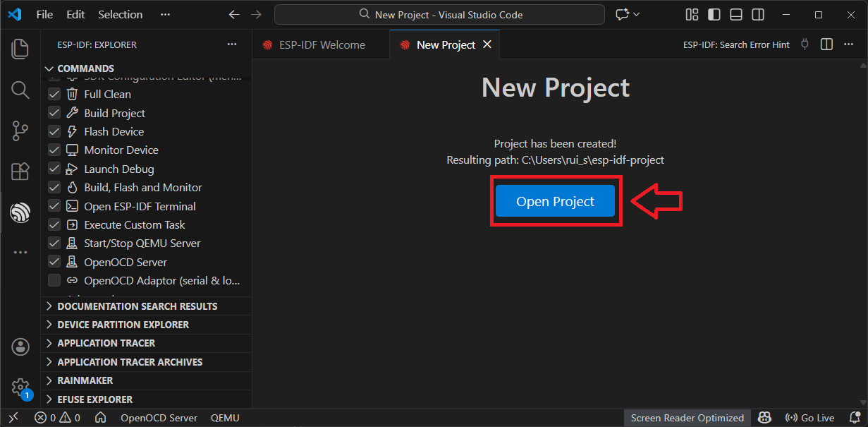Screen dimensions: 868x427
Task: Click the Manage gear icon with notification badge
Action: [x=20, y=387]
